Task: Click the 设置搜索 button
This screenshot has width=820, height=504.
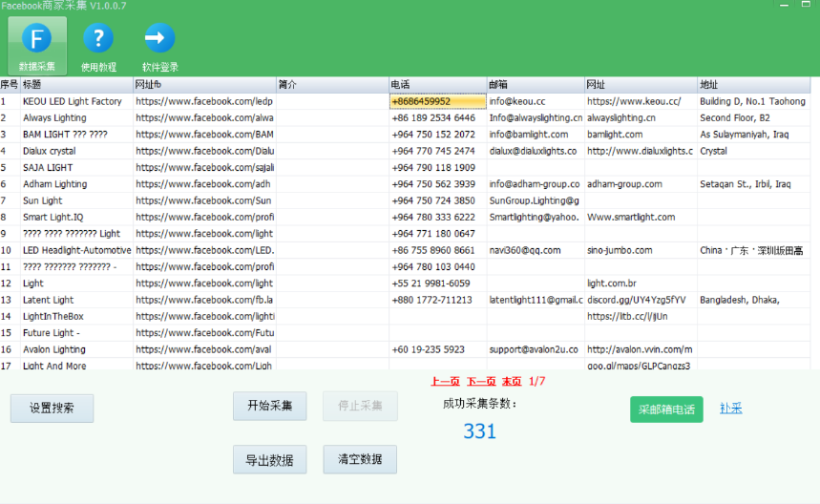Action: 52,409
